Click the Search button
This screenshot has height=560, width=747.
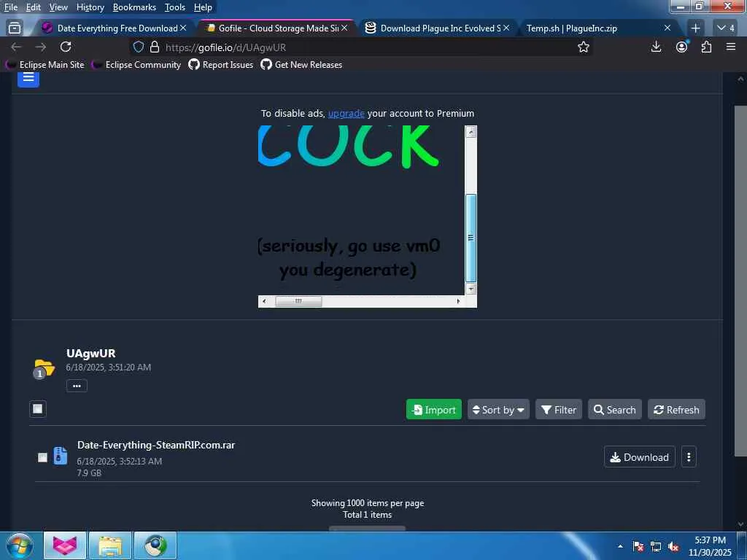614,410
